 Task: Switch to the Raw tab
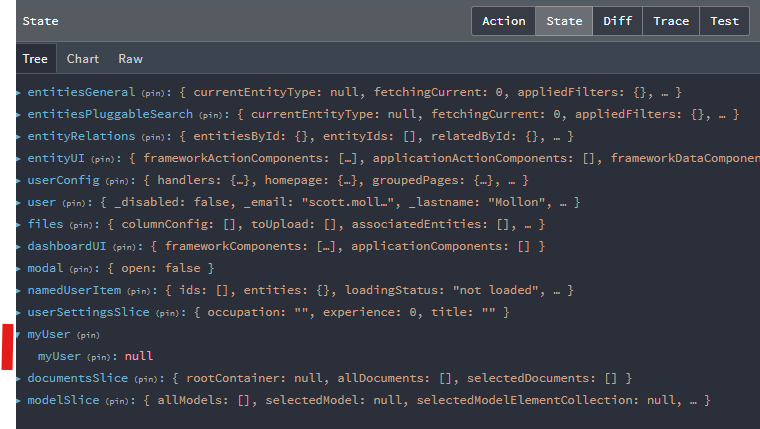tap(130, 59)
